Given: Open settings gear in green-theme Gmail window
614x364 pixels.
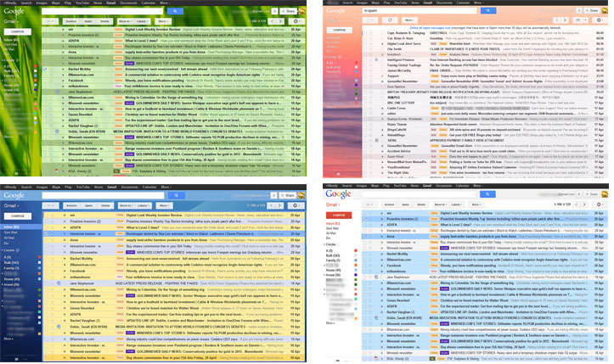Looking at the screenshot, I should 296,21.
